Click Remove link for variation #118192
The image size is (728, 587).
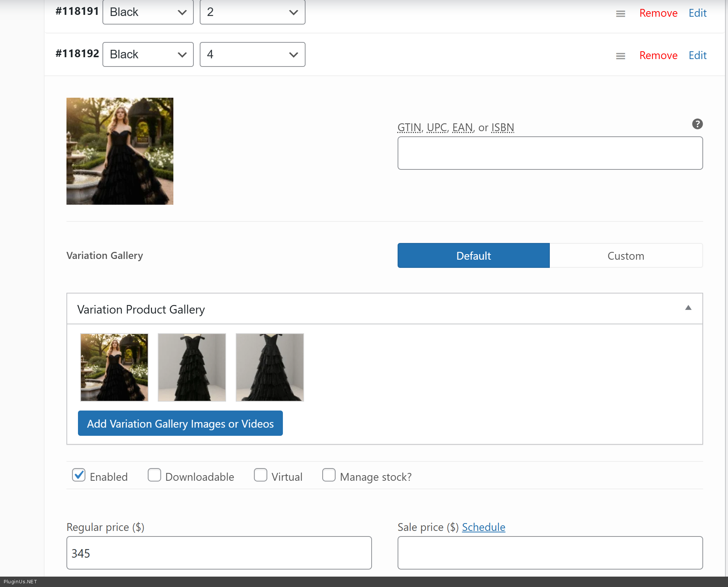pyautogui.click(x=658, y=55)
